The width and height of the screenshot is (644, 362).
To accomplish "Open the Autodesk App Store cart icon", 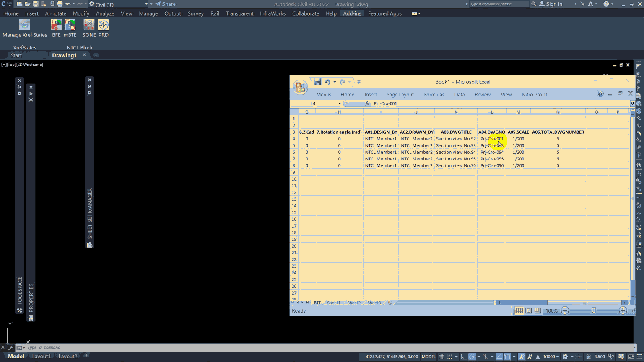I will 582,4.
